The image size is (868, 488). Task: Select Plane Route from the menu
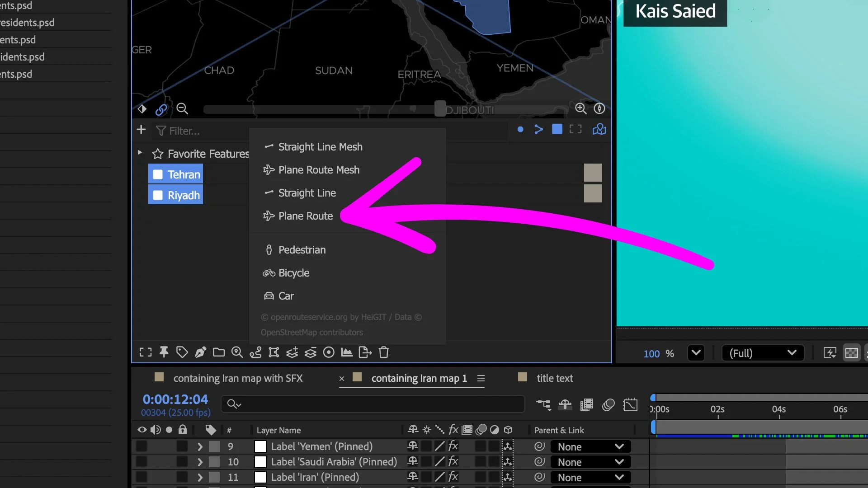point(305,216)
